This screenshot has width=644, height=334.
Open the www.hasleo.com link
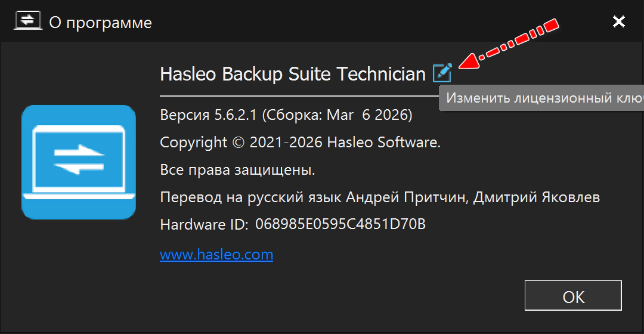point(216,255)
